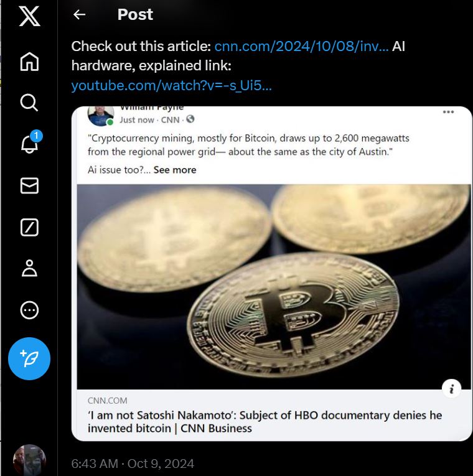Viewport: 473px width, 476px height.
Task: Open three-dot menu on embedded card
Action: tap(448, 112)
